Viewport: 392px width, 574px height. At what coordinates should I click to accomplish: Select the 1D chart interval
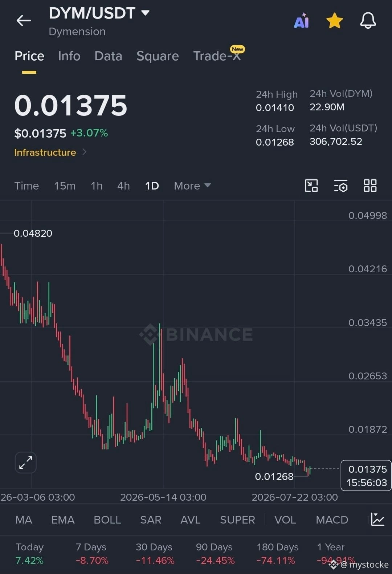[x=152, y=186]
